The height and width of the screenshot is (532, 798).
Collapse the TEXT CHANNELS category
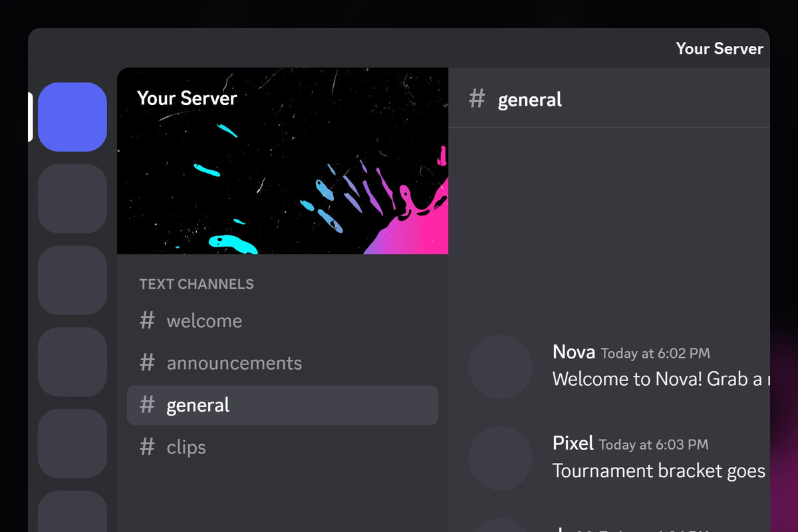(197, 284)
